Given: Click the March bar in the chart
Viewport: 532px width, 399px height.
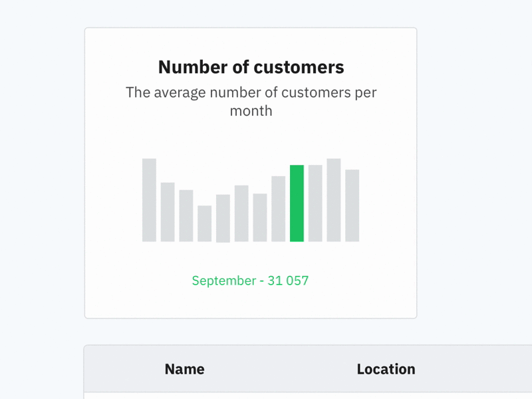Looking at the screenshot, I should [x=186, y=216].
